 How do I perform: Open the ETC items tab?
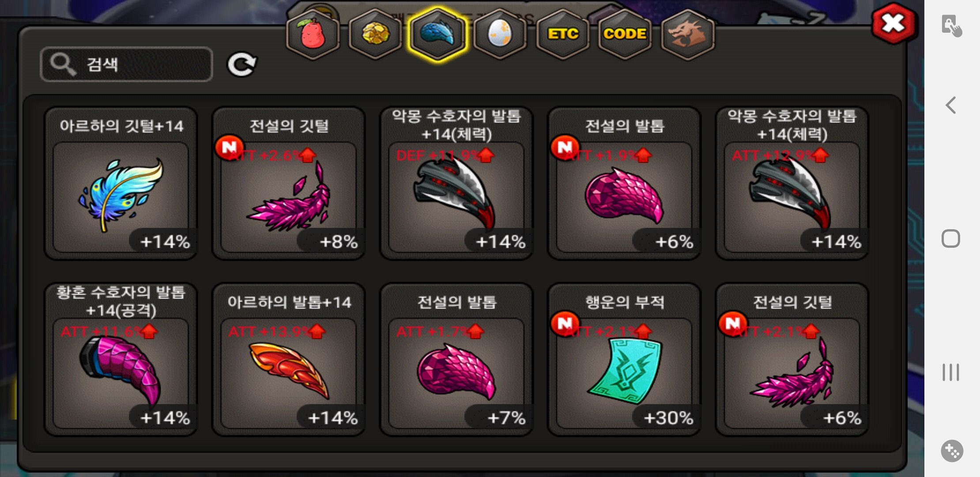[x=562, y=34]
